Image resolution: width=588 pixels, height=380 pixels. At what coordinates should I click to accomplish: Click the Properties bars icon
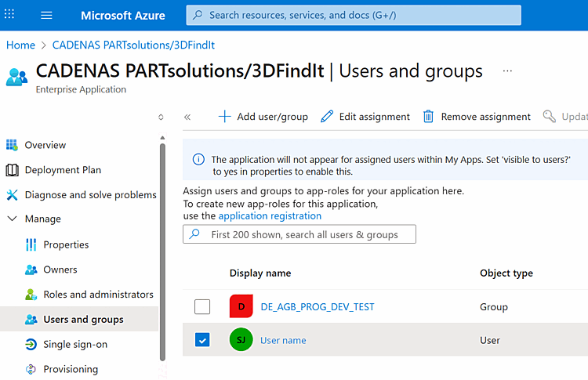point(31,244)
